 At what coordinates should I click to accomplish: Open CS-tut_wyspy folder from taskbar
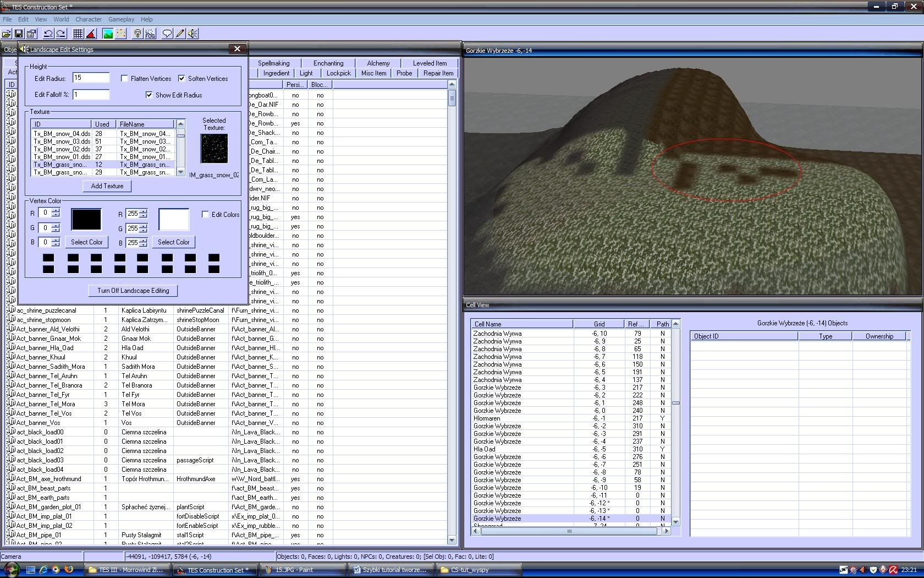click(477, 570)
